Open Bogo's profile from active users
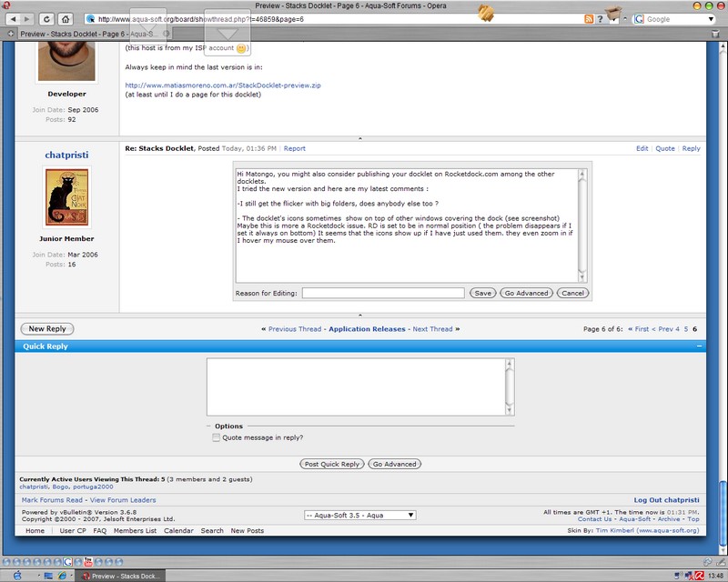 (60, 487)
